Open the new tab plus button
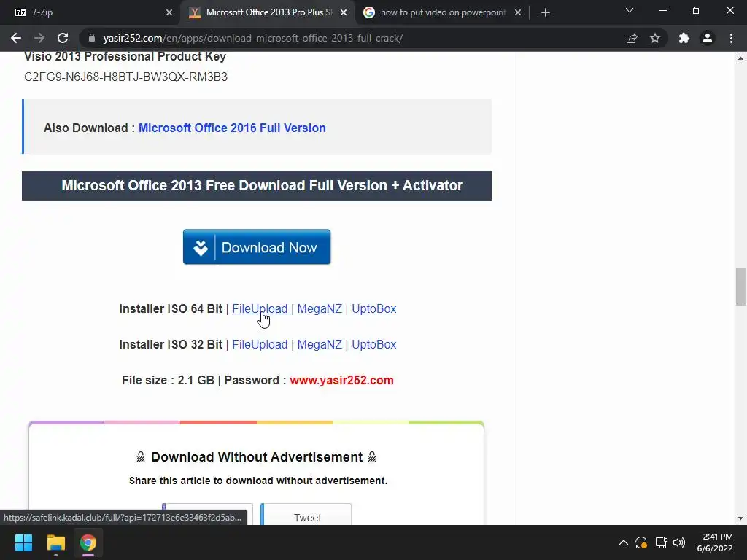Viewport: 747px width, 560px height. click(546, 12)
